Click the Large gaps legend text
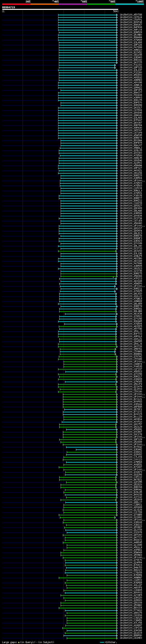 click(x=28, y=642)
